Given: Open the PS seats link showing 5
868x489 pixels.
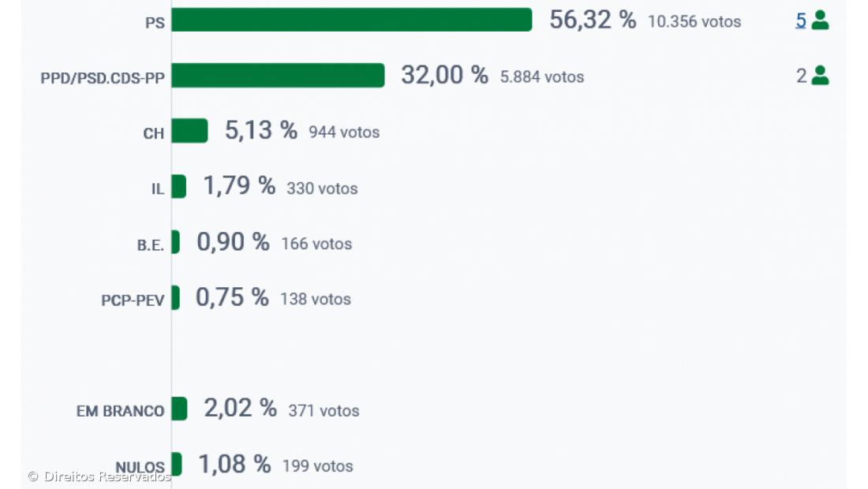Looking at the screenshot, I should [x=801, y=21].
